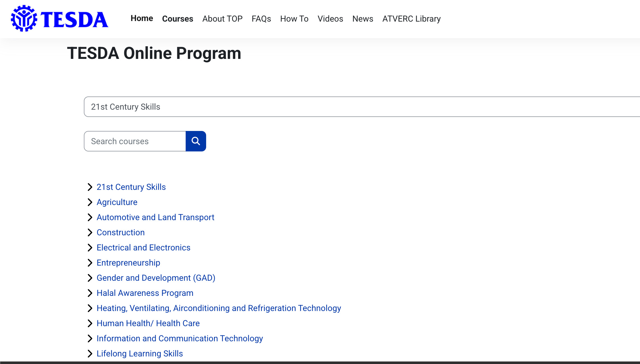The width and height of the screenshot is (640, 364).
Task: Click the chevron icon beside Halal Awareness Program
Action: coord(90,293)
